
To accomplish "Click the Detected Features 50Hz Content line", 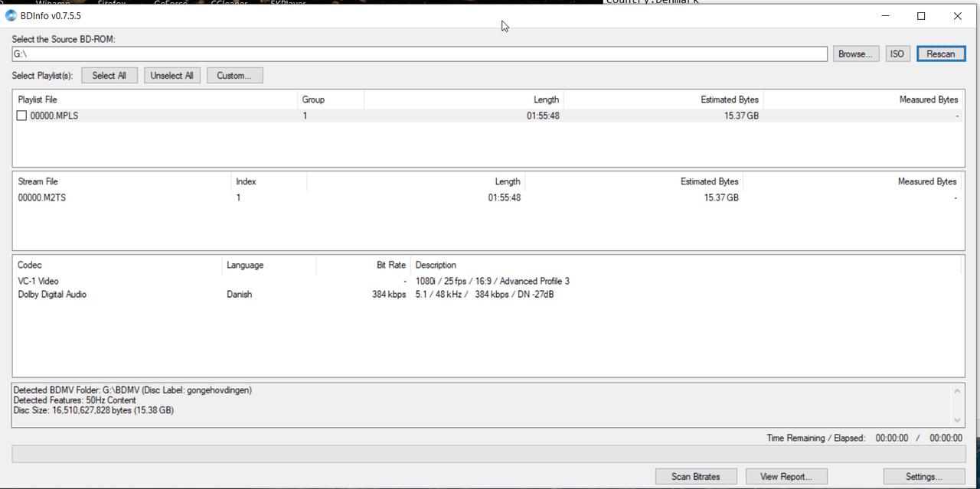I will (x=75, y=400).
